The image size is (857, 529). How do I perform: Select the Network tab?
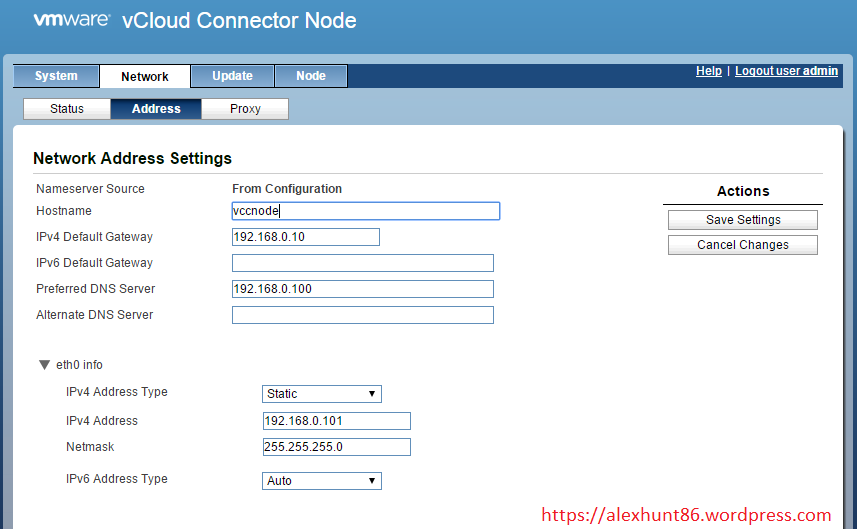[145, 76]
